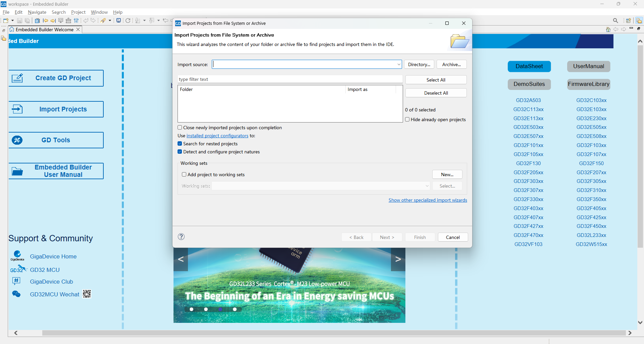The height and width of the screenshot is (344, 644).
Task: Click the Home icon on Welcome page
Action: pos(608,30)
